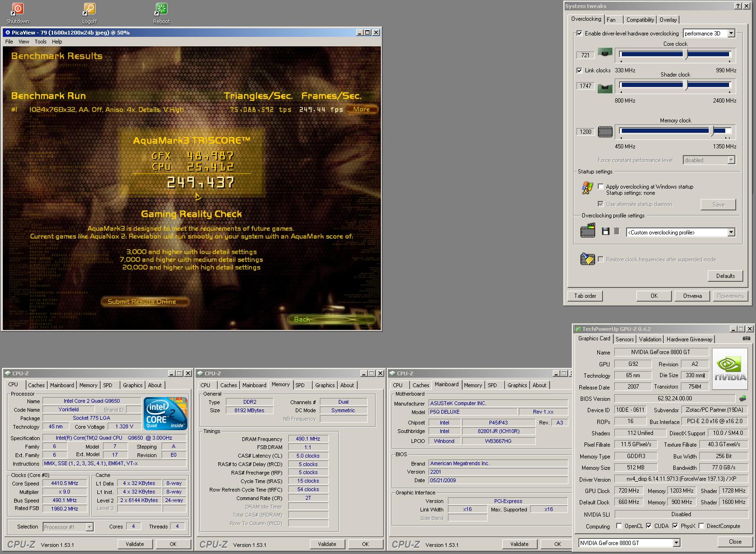
Task: Click the shader clock 1747 value field
Action: 585,86
